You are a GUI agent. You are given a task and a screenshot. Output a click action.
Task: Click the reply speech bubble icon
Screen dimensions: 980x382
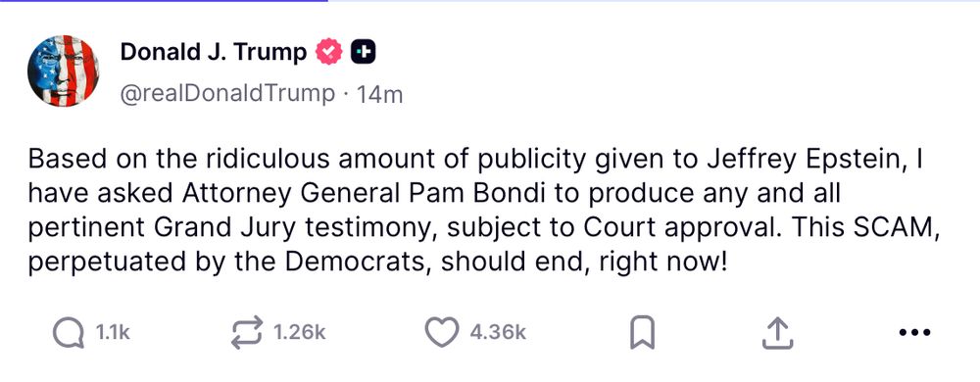[x=69, y=333]
